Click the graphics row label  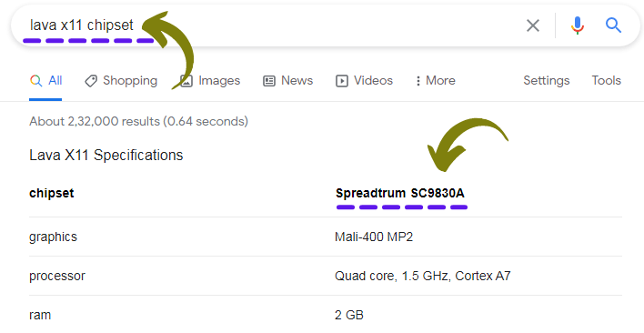coord(53,237)
